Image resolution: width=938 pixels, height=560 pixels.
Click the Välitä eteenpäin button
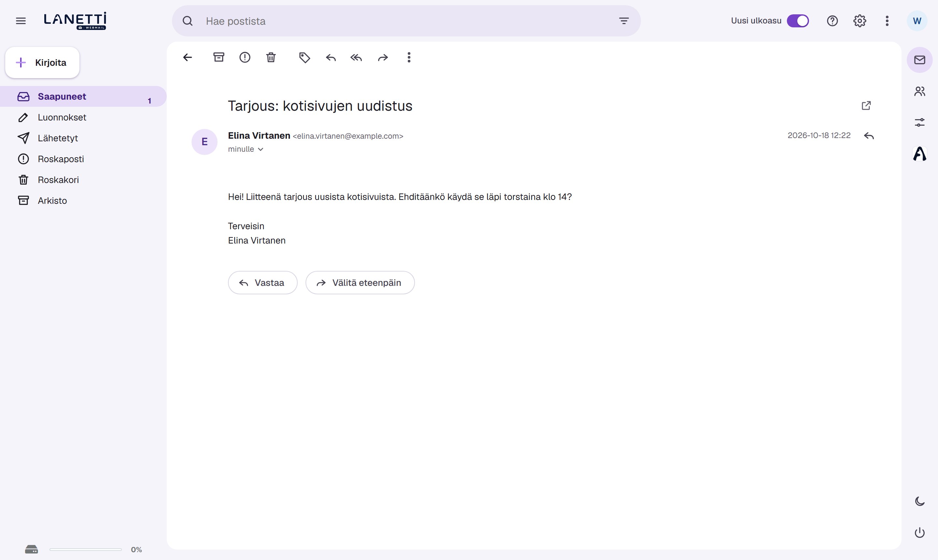tap(360, 283)
